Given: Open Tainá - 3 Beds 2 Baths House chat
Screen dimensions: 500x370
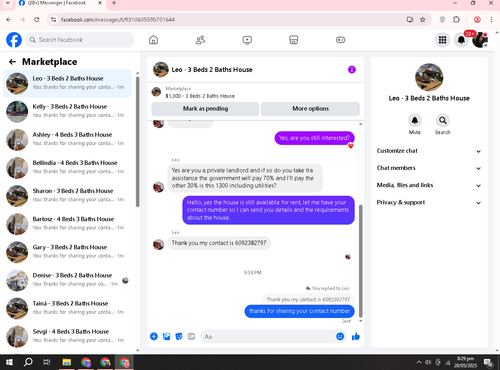Looking at the screenshot, I should [67, 308].
